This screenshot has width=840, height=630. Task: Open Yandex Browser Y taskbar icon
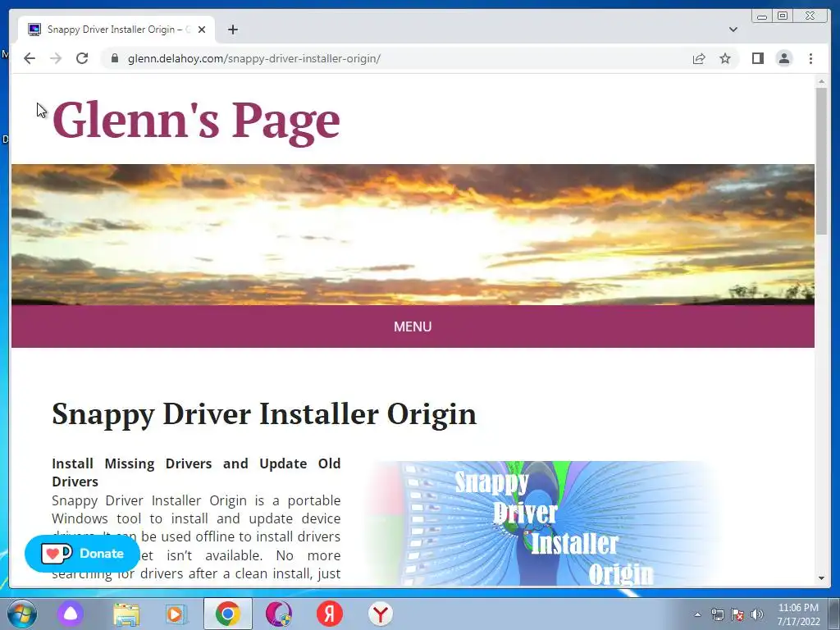(381, 614)
